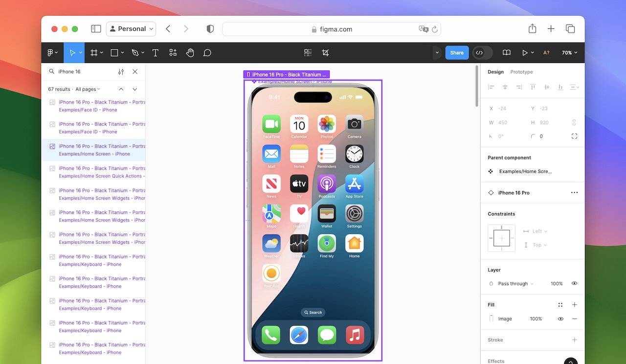Open the Resources components tool
The width and height of the screenshot is (626, 364).
click(173, 53)
